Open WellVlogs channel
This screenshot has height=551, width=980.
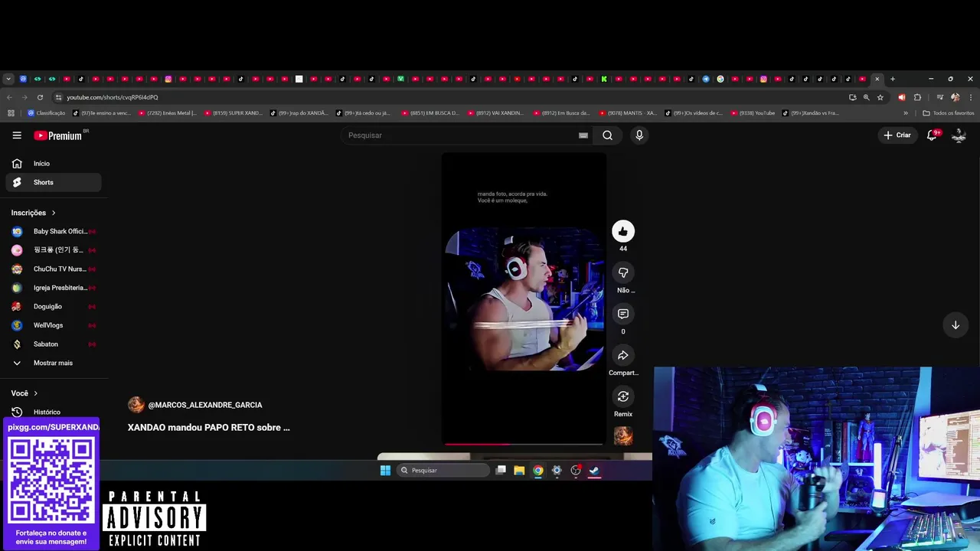pyautogui.click(x=54, y=325)
